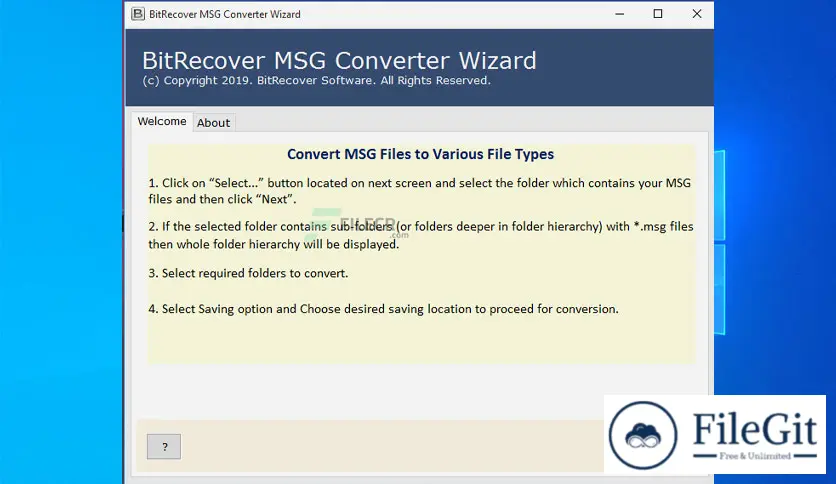The height and width of the screenshot is (484, 836).
Task: Click the step 1 'Click on Select...' instruction text
Action: pyautogui.click(x=420, y=191)
